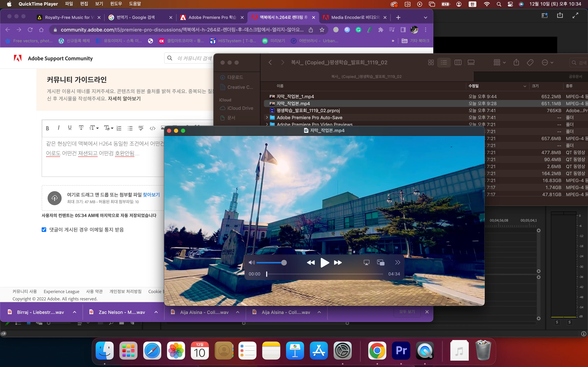Switch Finder to icon view
Image resolution: width=588 pixels, height=367 pixels.
point(431,63)
